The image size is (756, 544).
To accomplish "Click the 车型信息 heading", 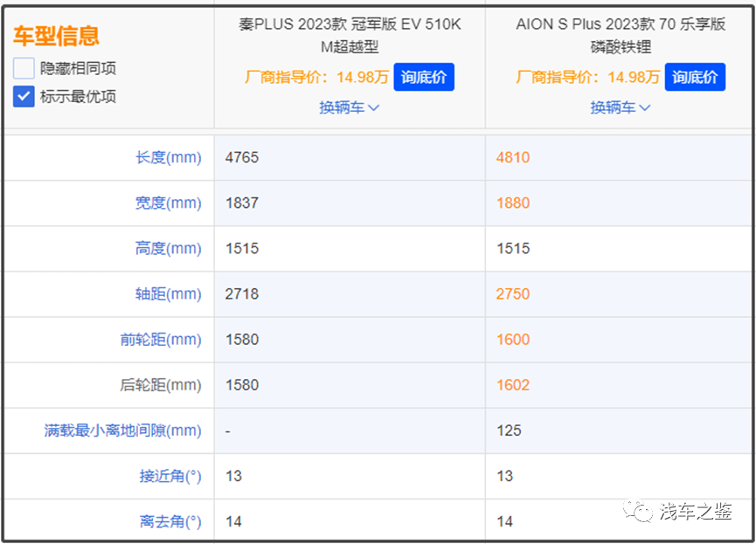I will (57, 36).
